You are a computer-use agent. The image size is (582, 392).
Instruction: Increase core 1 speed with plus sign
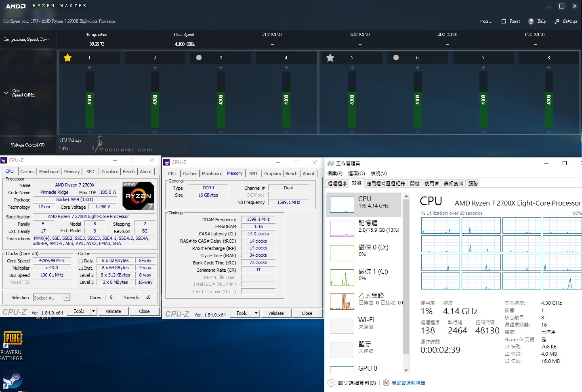pos(89,67)
